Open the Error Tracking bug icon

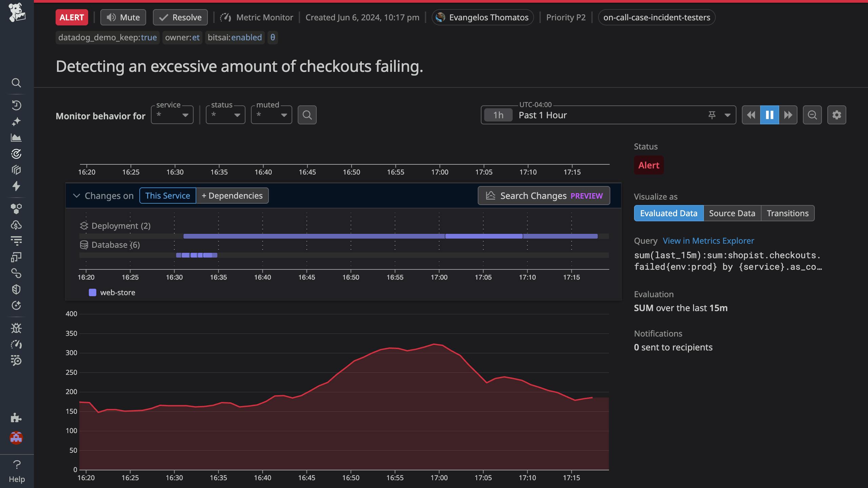(16, 328)
